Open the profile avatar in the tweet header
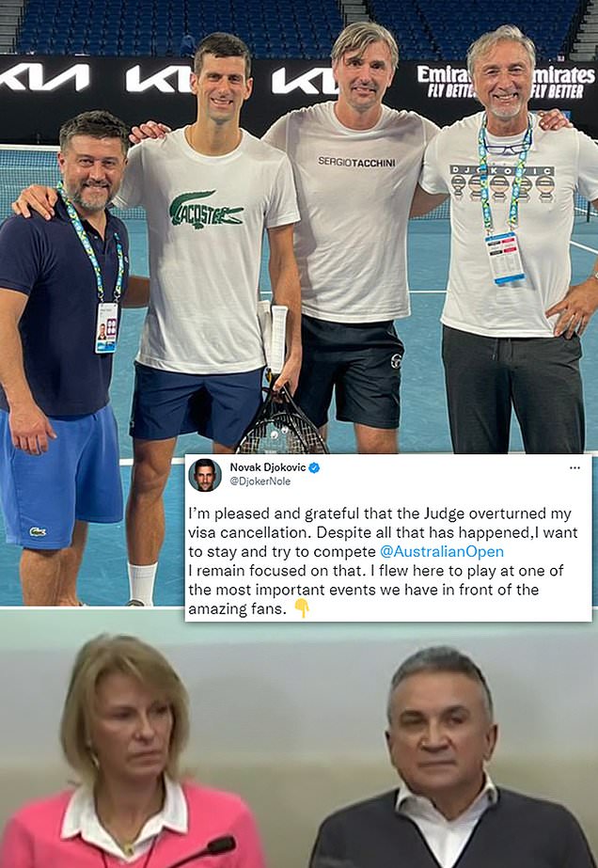Screen dimensions: 598x868 [x=205, y=475]
